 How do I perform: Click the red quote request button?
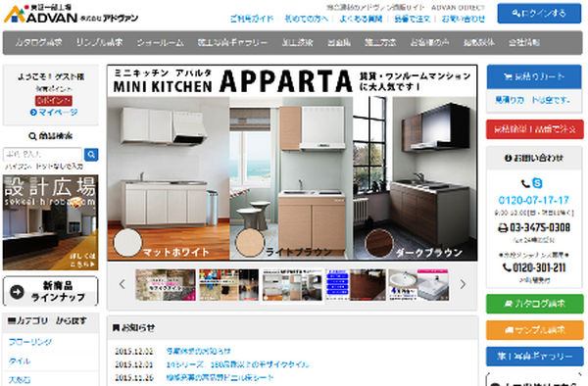click(535, 129)
